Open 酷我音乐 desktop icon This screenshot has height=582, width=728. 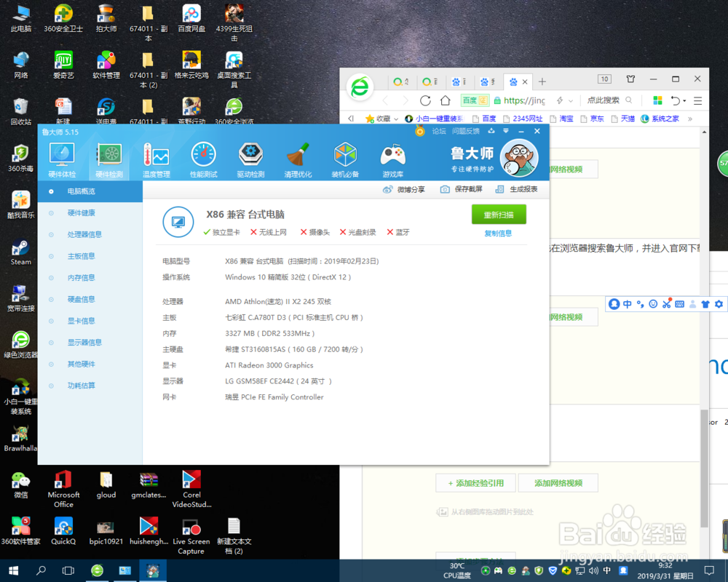pos(20,204)
